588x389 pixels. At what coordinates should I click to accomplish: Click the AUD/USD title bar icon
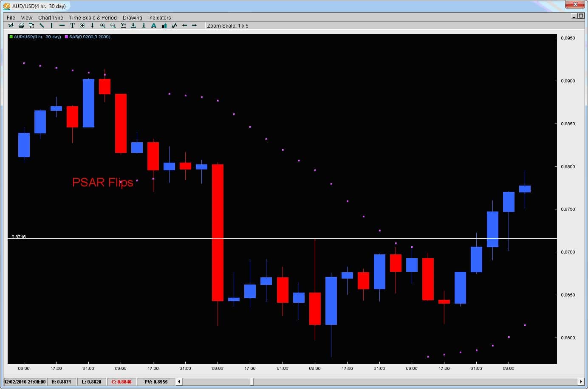tap(7, 6)
